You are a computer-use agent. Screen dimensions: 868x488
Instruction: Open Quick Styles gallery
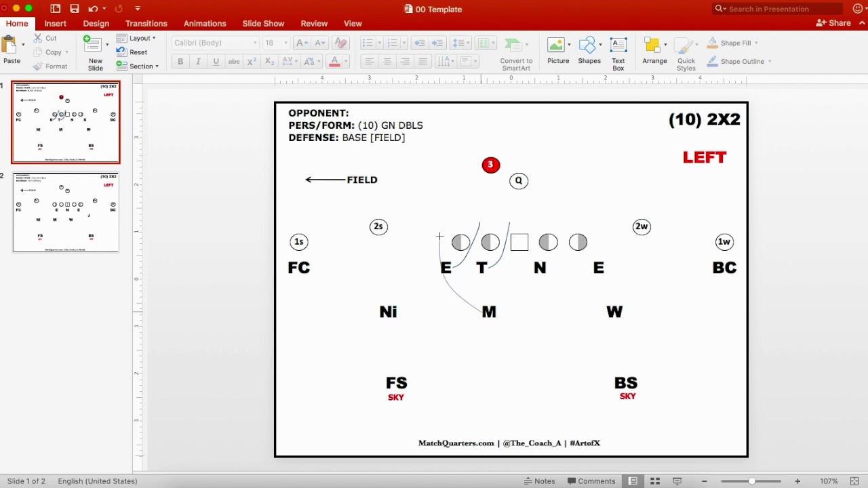tap(686, 54)
